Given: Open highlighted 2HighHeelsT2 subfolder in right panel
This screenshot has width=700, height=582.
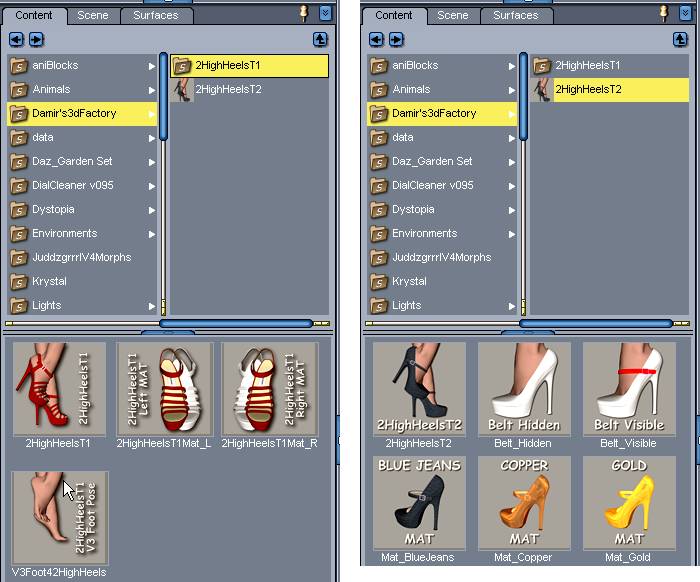Looking at the screenshot, I should pyautogui.click(x=610, y=90).
